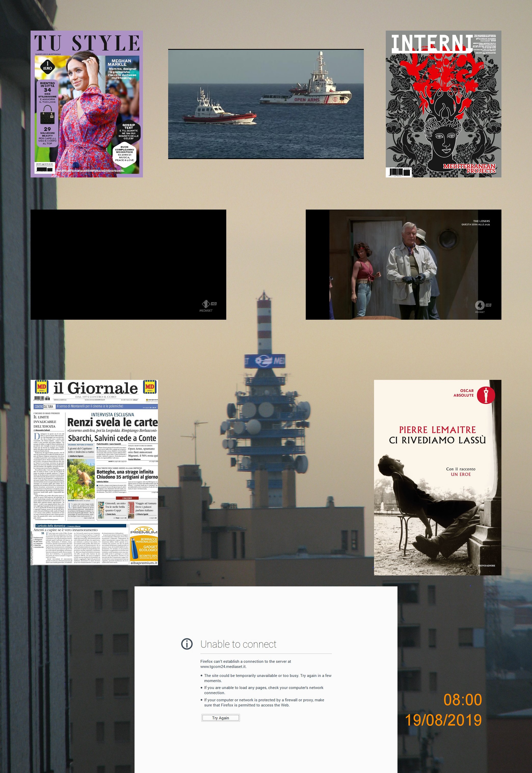Click the 19/08/2019 date text
The height and width of the screenshot is (773, 532).
pos(443,720)
